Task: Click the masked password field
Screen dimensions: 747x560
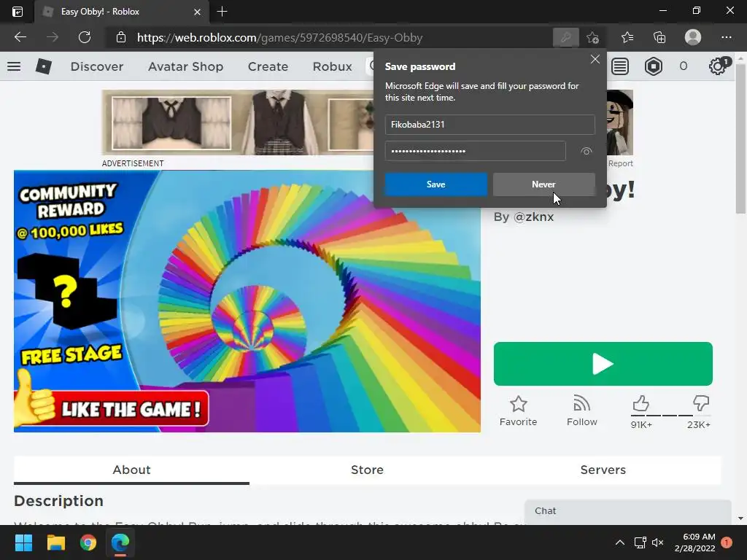Action: (x=475, y=151)
